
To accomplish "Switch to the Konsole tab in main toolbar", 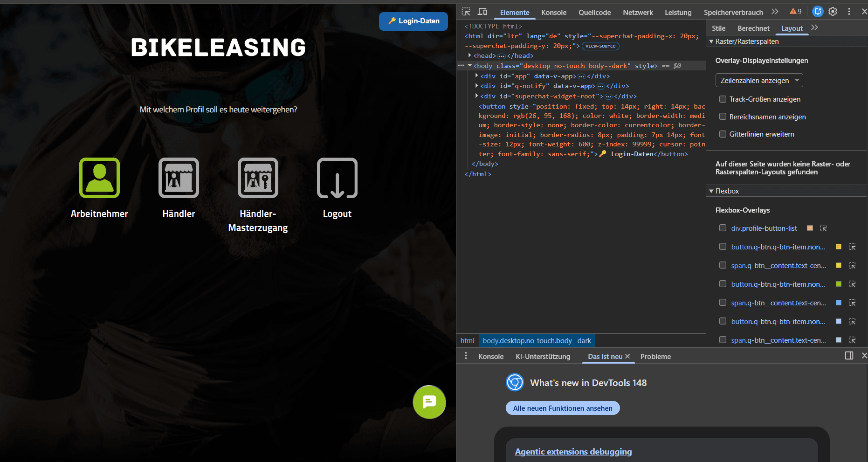I will [554, 13].
